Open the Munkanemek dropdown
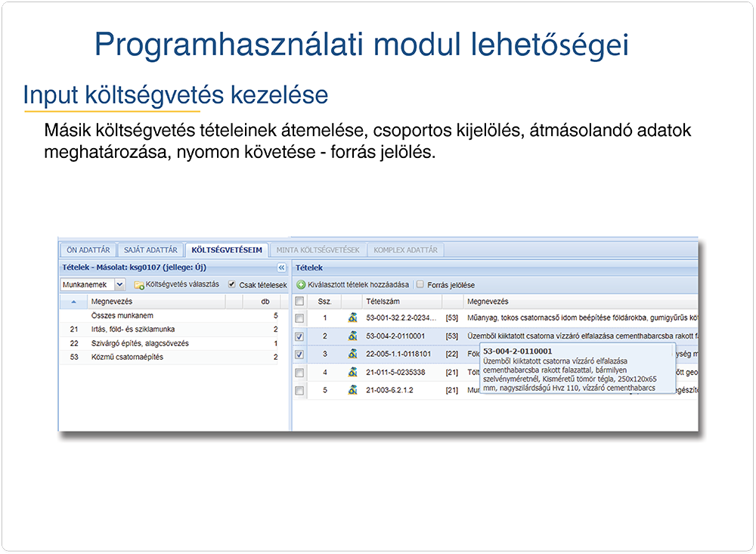756x554 pixels. click(x=119, y=285)
